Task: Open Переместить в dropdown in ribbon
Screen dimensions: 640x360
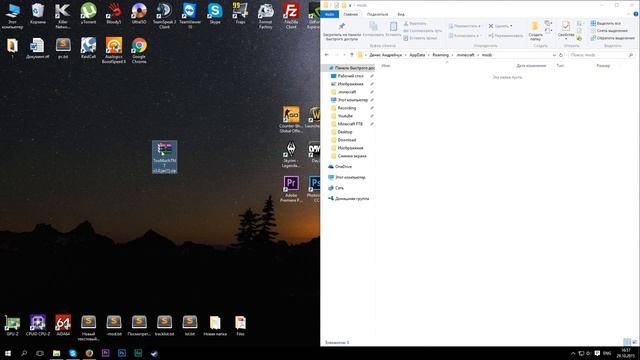Action: click(x=464, y=26)
